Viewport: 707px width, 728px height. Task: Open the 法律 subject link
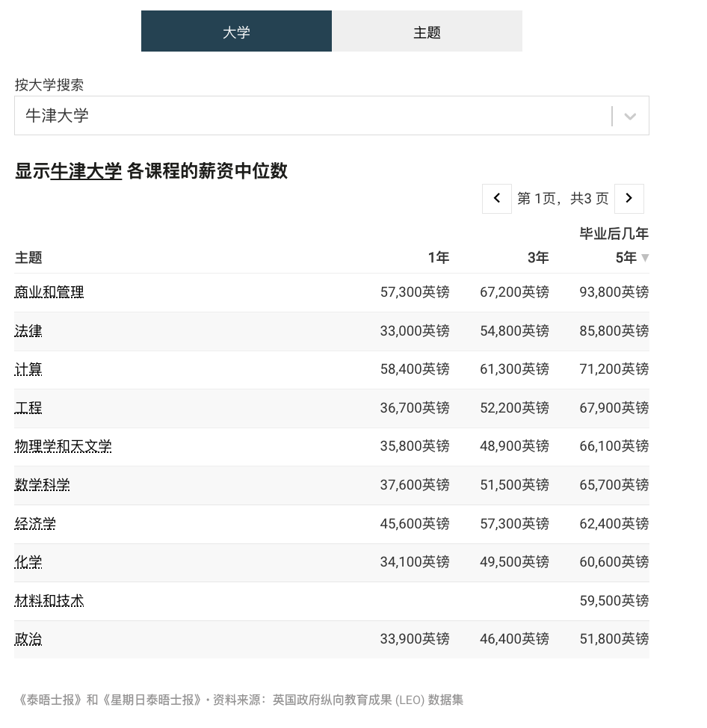coord(28,330)
